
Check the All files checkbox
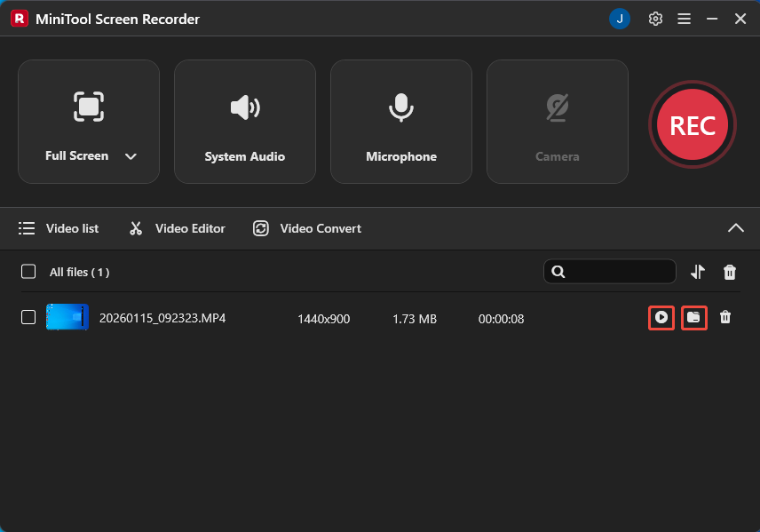click(x=28, y=272)
